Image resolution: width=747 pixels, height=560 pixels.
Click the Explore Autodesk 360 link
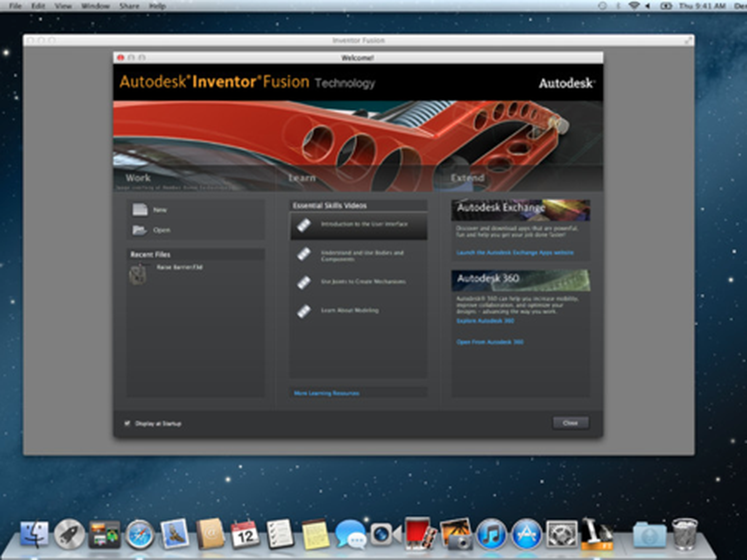coord(485,321)
